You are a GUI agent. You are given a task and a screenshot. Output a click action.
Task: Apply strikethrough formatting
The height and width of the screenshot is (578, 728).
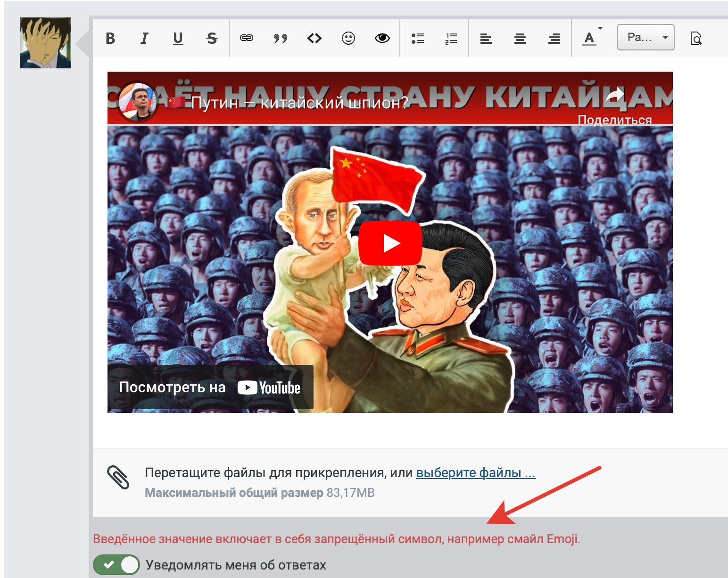click(212, 38)
